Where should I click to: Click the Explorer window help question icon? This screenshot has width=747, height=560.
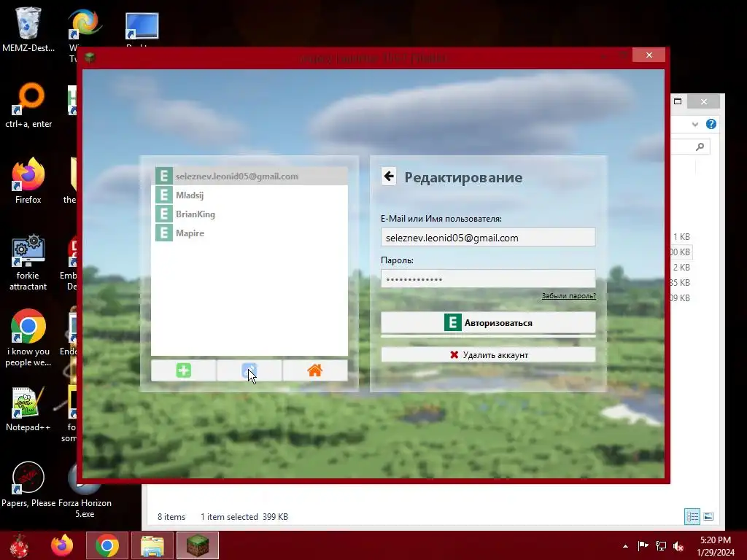pos(711,124)
